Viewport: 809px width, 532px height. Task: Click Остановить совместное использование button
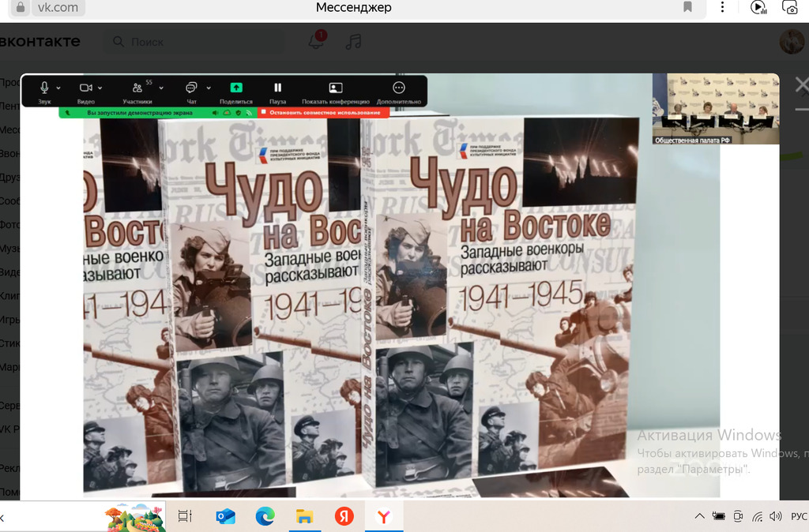pos(325,113)
